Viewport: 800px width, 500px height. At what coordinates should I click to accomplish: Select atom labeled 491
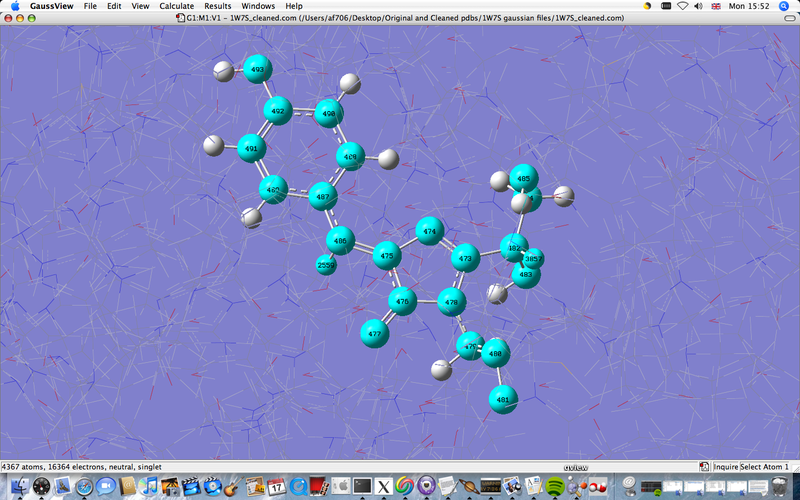pyautogui.click(x=252, y=148)
